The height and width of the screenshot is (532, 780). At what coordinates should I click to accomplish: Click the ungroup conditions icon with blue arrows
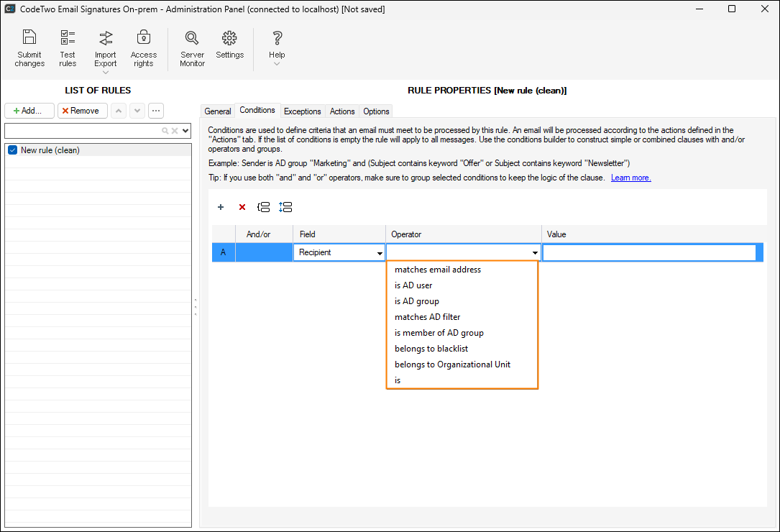pyautogui.click(x=285, y=207)
